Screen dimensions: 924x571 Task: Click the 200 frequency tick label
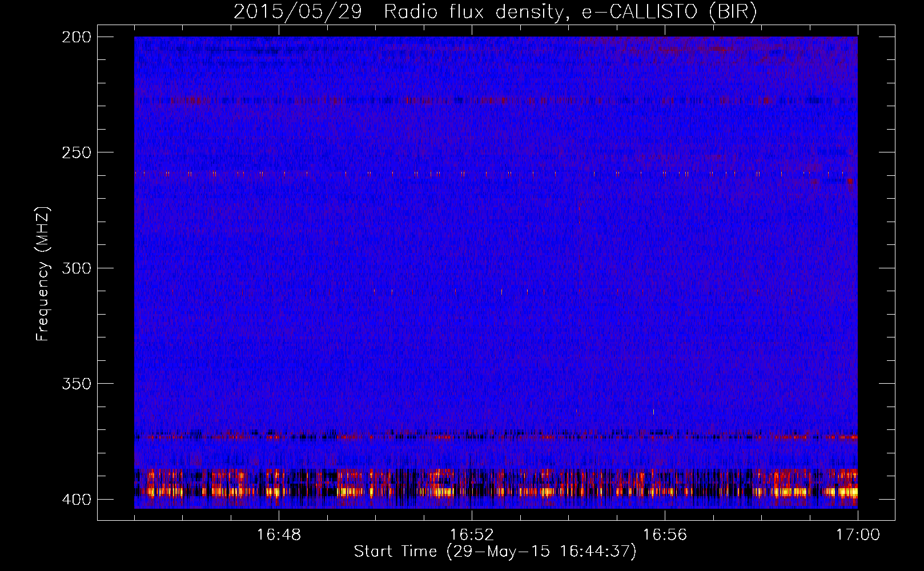pos(76,37)
